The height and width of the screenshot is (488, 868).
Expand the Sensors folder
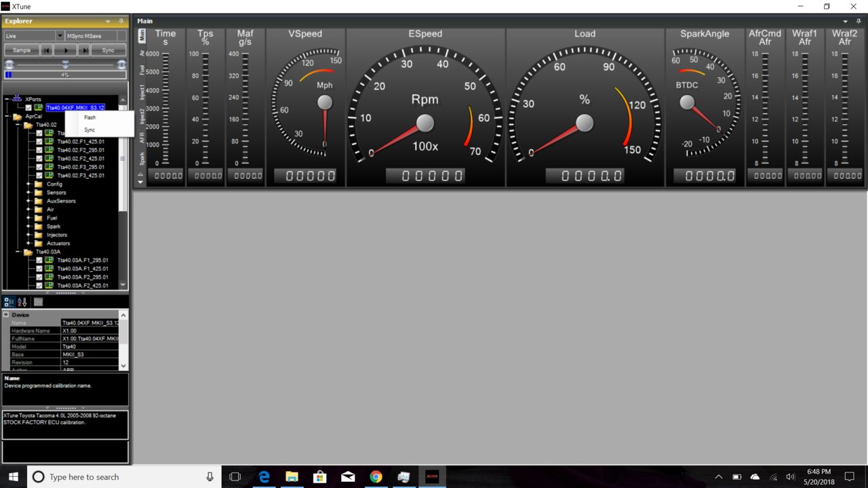coord(29,192)
